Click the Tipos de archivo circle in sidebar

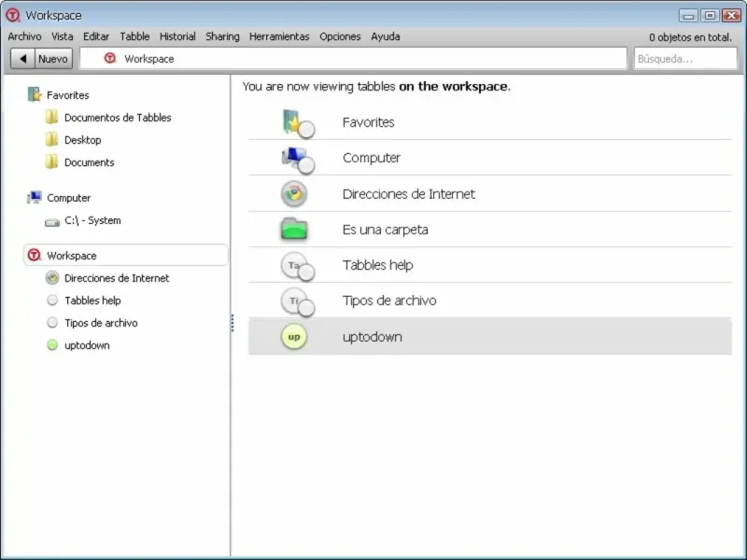point(52,322)
